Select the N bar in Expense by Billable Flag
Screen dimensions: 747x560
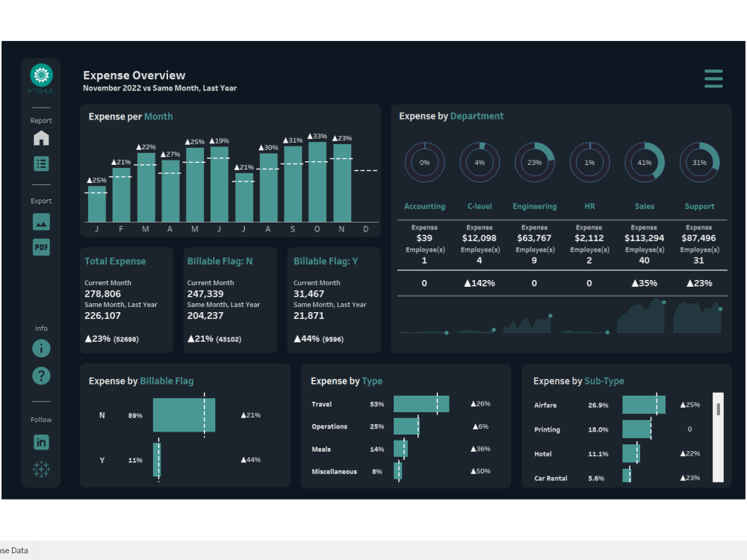pos(184,415)
